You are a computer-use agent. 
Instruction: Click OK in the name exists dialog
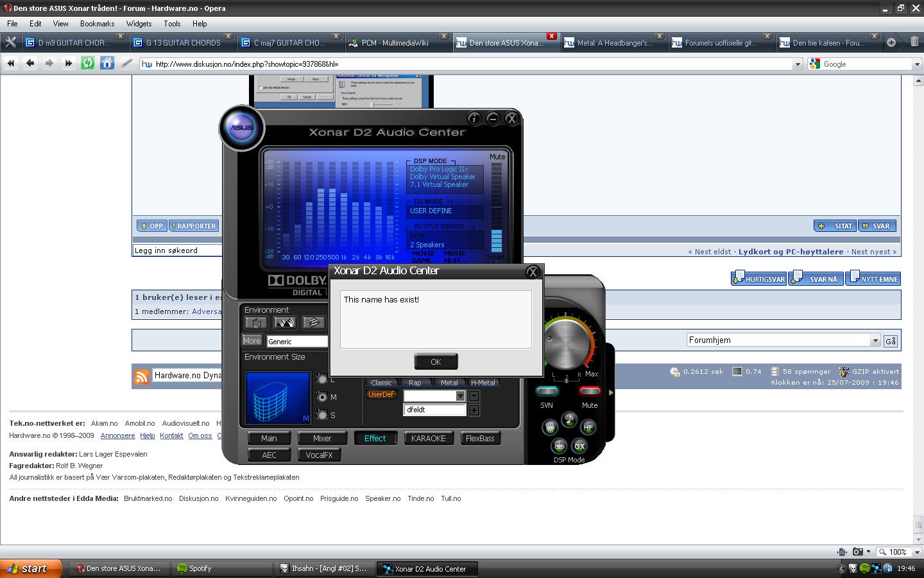tap(436, 362)
